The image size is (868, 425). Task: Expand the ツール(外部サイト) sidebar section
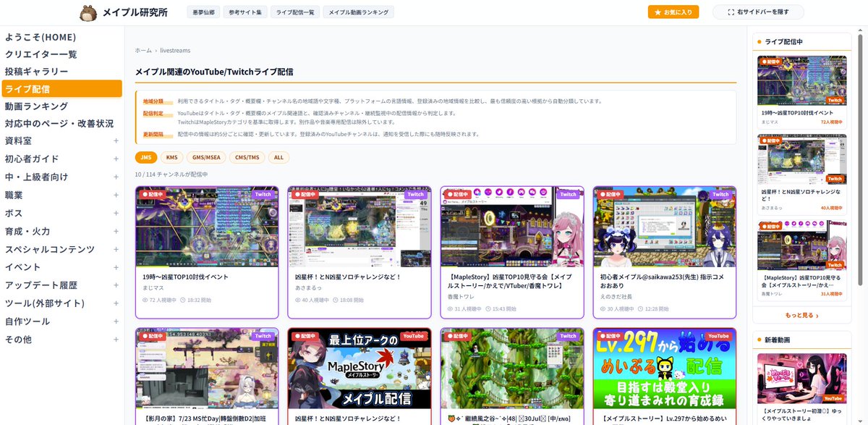click(116, 303)
